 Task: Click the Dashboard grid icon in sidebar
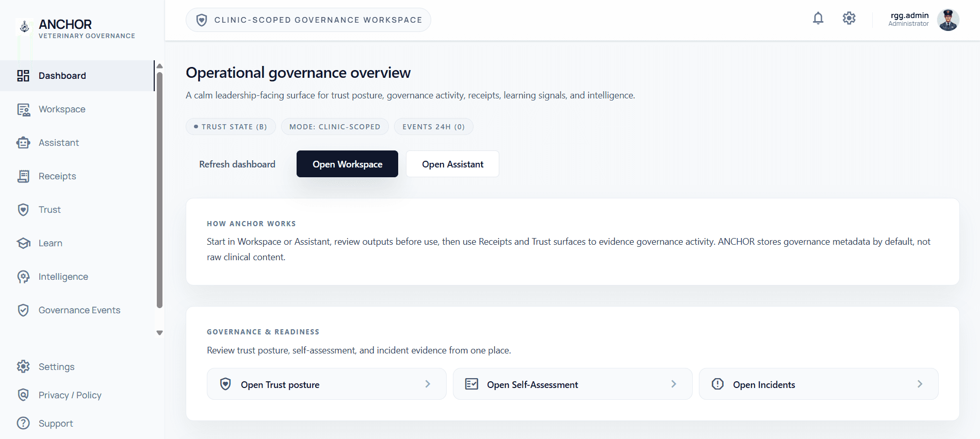pyautogui.click(x=23, y=76)
